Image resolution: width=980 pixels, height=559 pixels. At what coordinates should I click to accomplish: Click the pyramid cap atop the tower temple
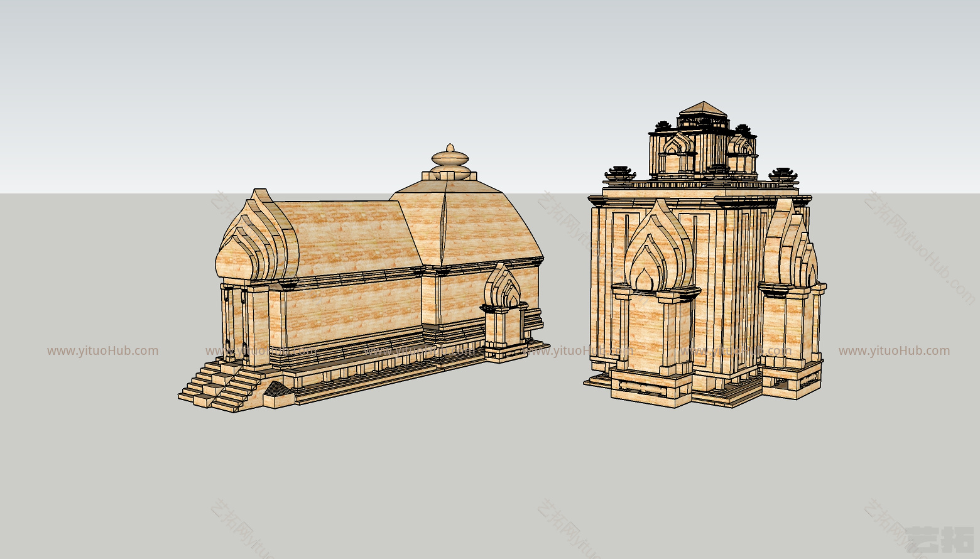pyautogui.click(x=703, y=109)
